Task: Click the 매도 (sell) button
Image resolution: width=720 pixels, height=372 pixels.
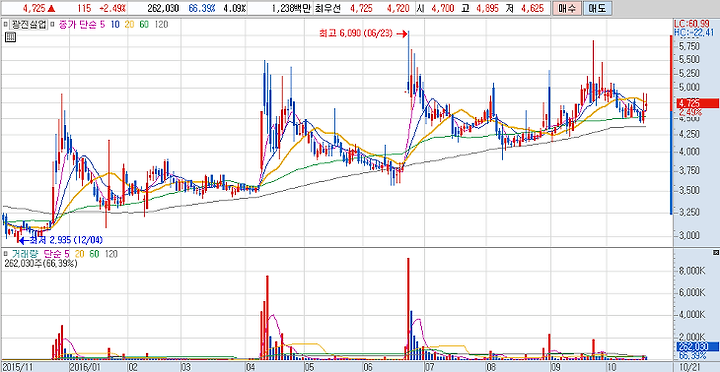Action: click(596, 8)
